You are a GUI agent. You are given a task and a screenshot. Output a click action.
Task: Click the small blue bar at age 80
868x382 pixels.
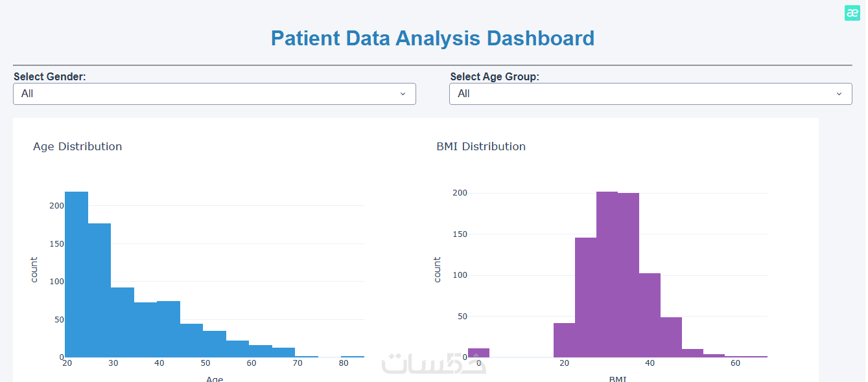[353, 356]
